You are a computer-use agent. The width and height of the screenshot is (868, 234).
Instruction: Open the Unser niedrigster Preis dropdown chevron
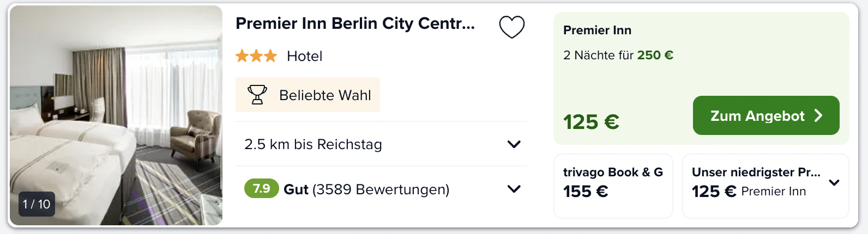pyautogui.click(x=834, y=182)
